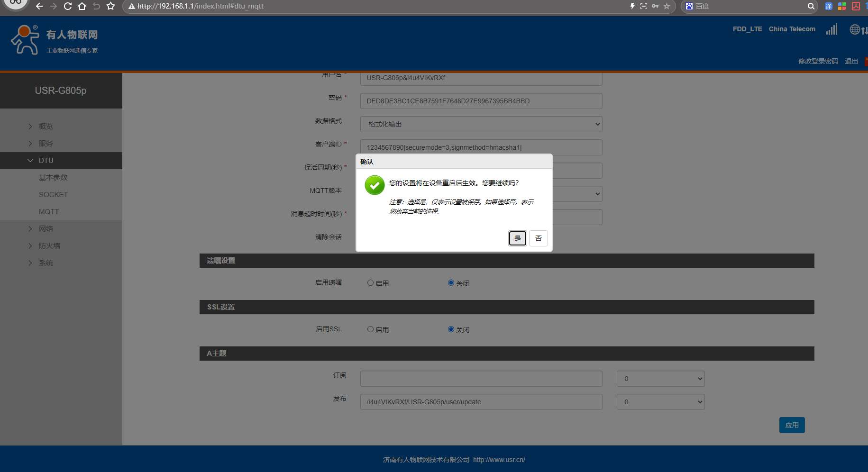Image resolution: width=868 pixels, height=472 pixels.
Task: Click the saved passwords key icon
Action: point(655,6)
